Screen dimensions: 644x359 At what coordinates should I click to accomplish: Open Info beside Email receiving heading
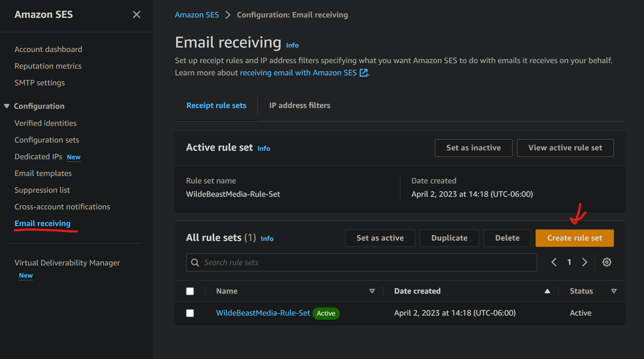[x=292, y=45]
